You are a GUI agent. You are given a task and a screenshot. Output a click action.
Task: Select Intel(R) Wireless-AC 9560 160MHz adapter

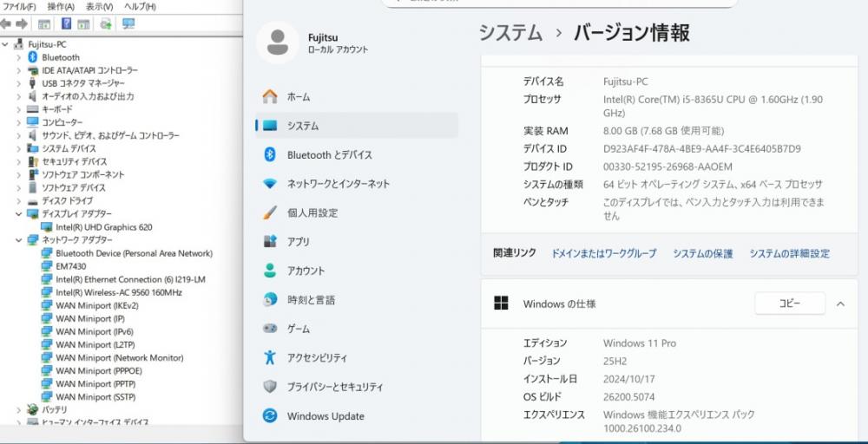pos(118,292)
